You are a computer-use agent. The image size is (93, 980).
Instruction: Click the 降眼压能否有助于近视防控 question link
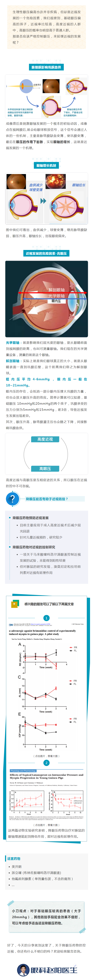click(x=47, y=498)
